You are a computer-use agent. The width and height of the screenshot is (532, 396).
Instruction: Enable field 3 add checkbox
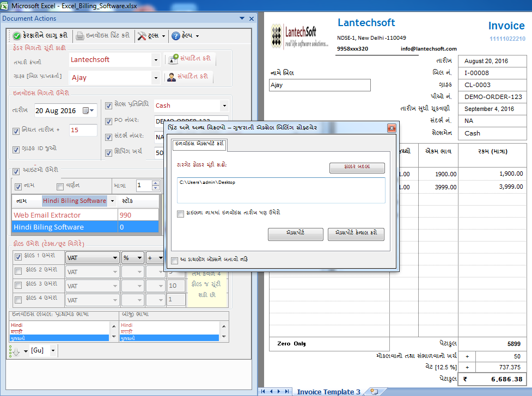(19, 285)
